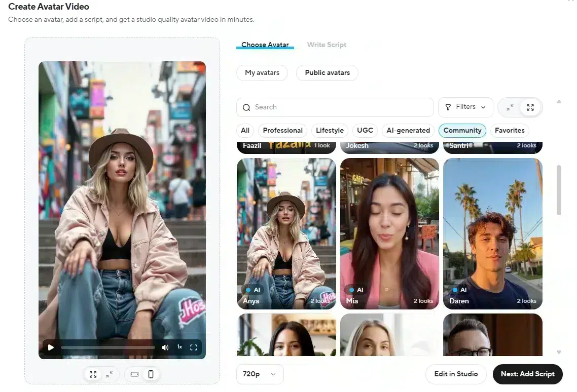Select the AI-generated category chip
The height and width of the screenshot is (392, 577).
pos(408,131)
